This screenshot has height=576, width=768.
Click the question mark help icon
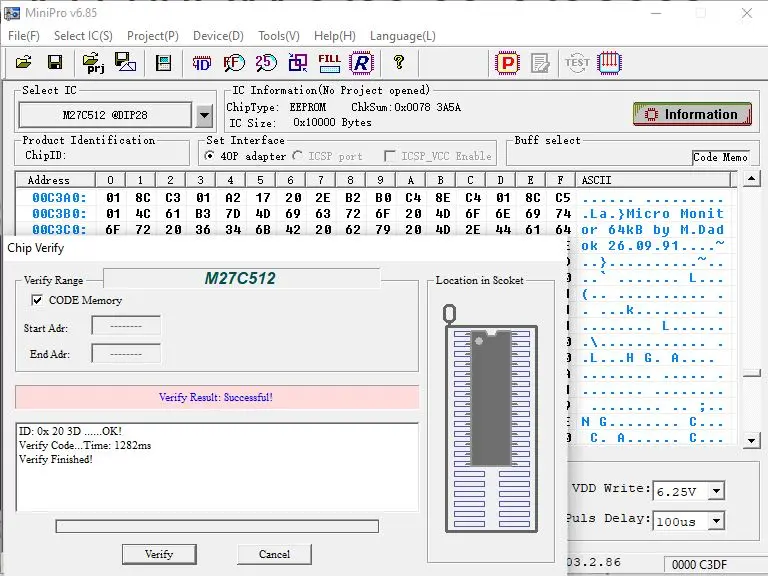(399, 62)
